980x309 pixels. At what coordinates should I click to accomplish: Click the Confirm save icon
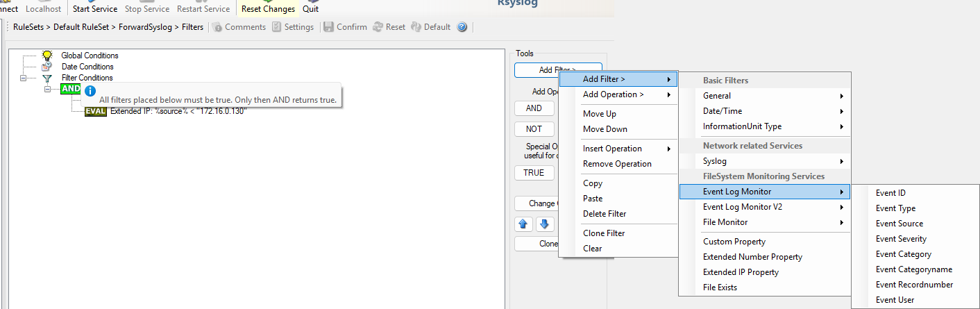point(329,27)
